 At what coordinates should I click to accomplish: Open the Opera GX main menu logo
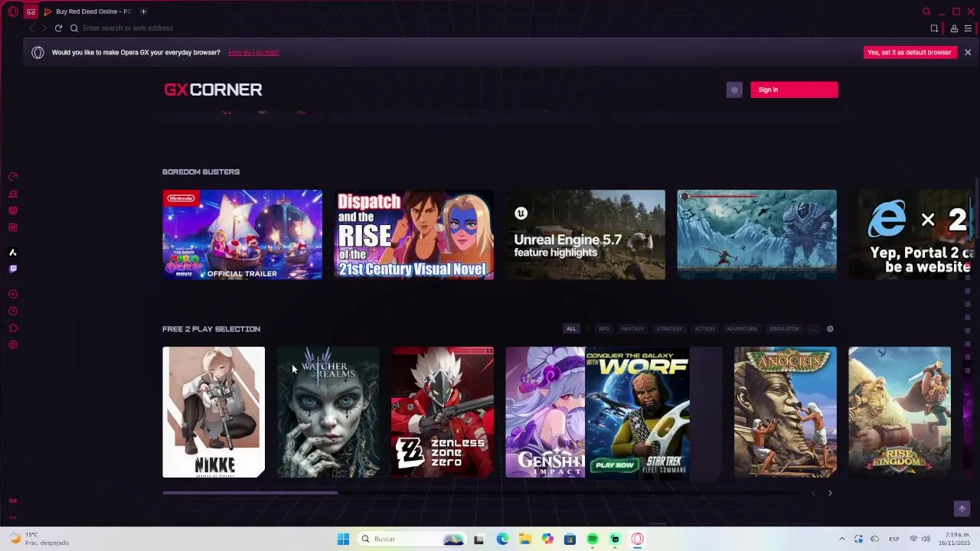13,11
